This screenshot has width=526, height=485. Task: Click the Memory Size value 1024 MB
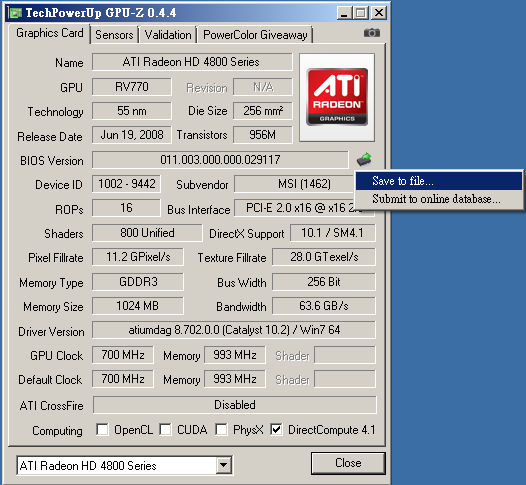tap(138, 306)
